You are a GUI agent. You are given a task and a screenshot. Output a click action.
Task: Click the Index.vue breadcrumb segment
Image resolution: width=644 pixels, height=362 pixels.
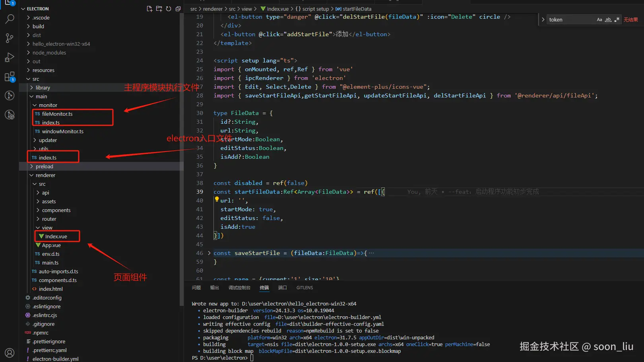click(278, 9)
